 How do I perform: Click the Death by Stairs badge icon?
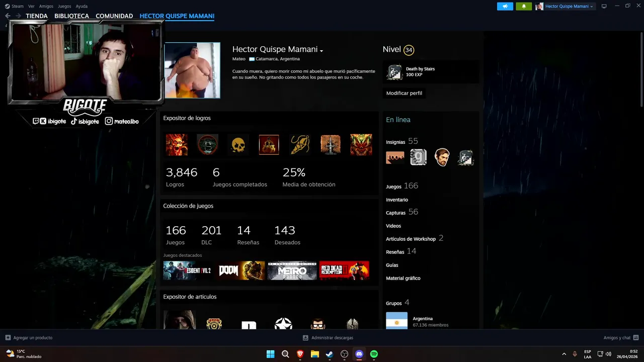click(394, 72)
